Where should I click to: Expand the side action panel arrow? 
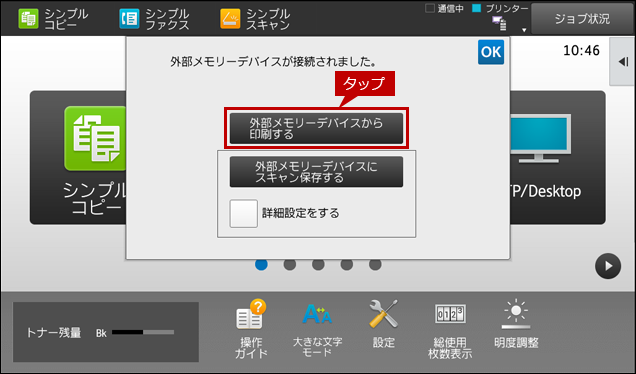coord(623,62)
